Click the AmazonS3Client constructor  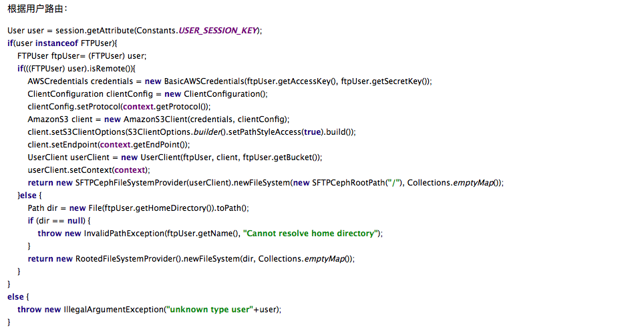pos(155,119)
